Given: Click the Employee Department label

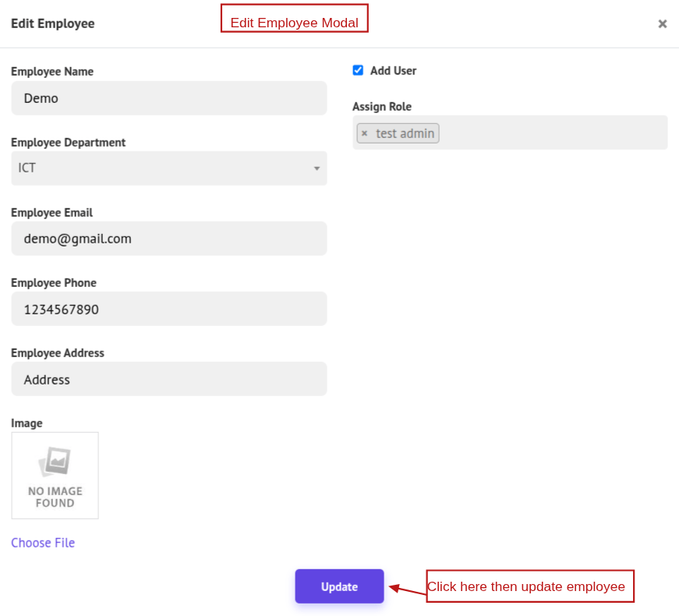Looking at the screenshot, I should 68,143.
